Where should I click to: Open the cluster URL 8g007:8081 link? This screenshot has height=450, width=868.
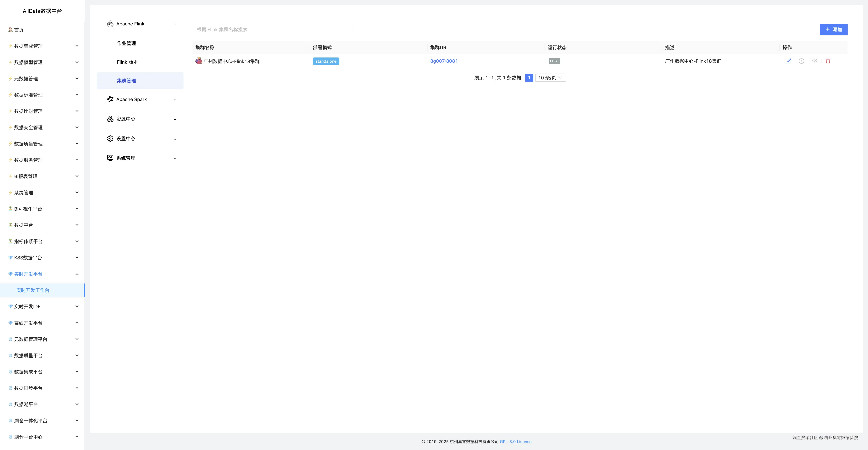(x=444, y=61)
